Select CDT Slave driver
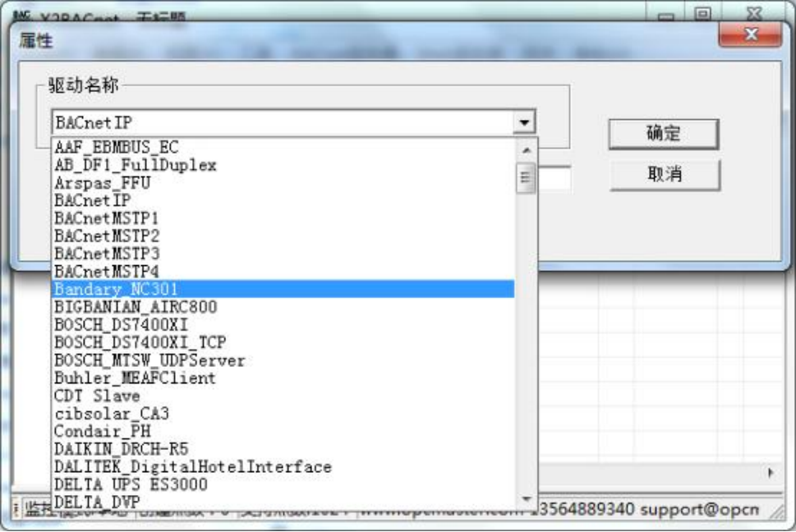 coord(283,396)
